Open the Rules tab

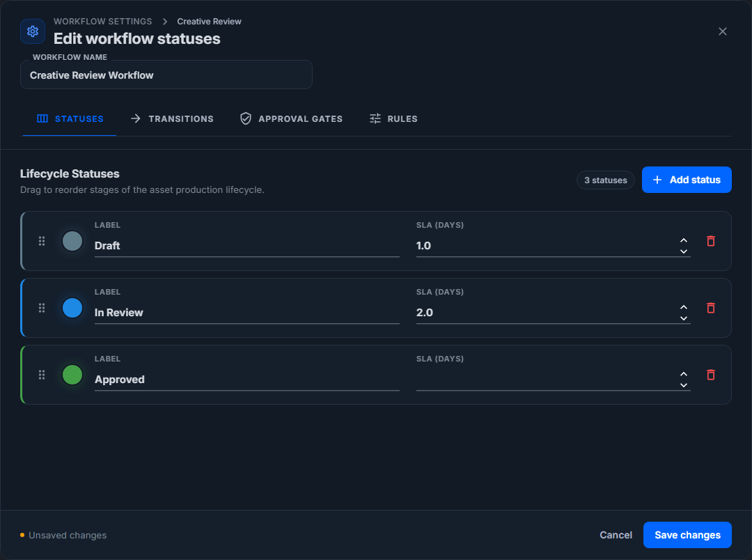coord(393,118)
